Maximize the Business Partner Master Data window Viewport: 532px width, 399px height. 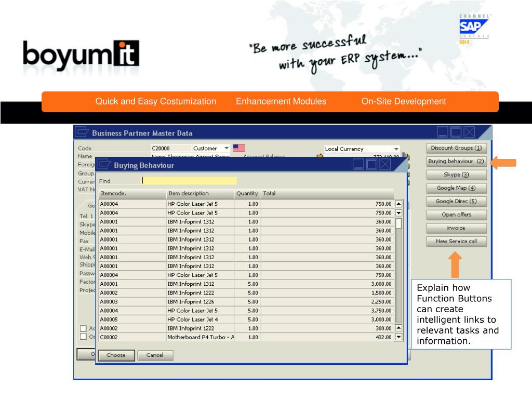456,132
